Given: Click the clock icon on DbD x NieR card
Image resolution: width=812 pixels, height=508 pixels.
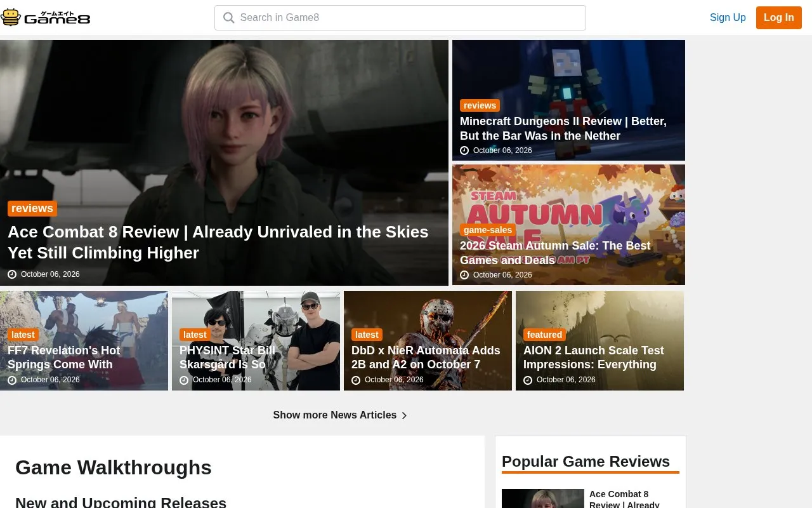Looking at the screenshot, I should pos(356,380).
